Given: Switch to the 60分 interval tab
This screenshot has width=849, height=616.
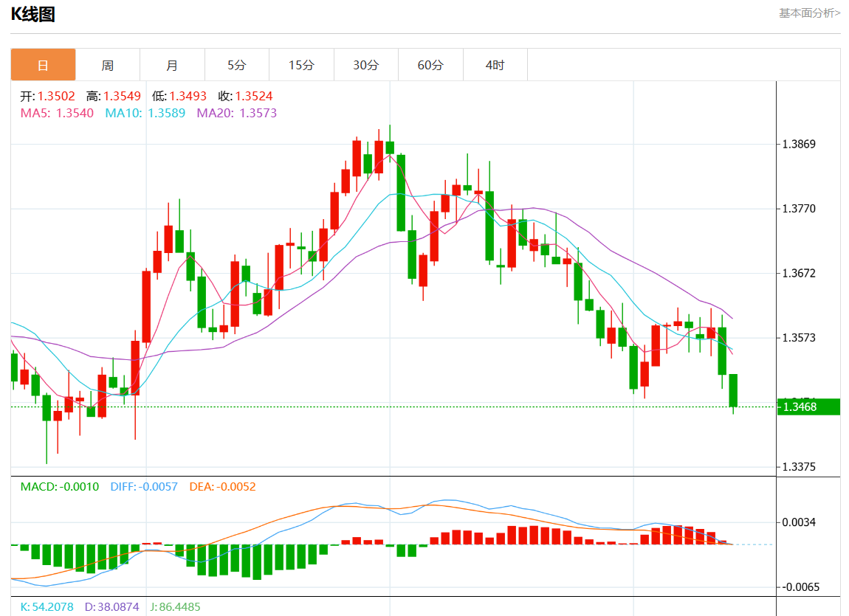Looking at the screenshot, I should tap(430, 65).
